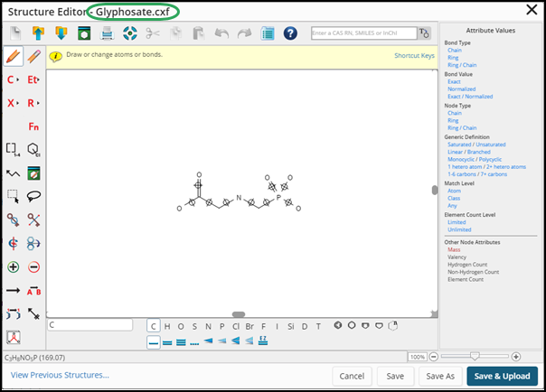The height and width of the screenshot is (392, 546).
Task: Click the zoom slider handle
Action: pos(475,356)
